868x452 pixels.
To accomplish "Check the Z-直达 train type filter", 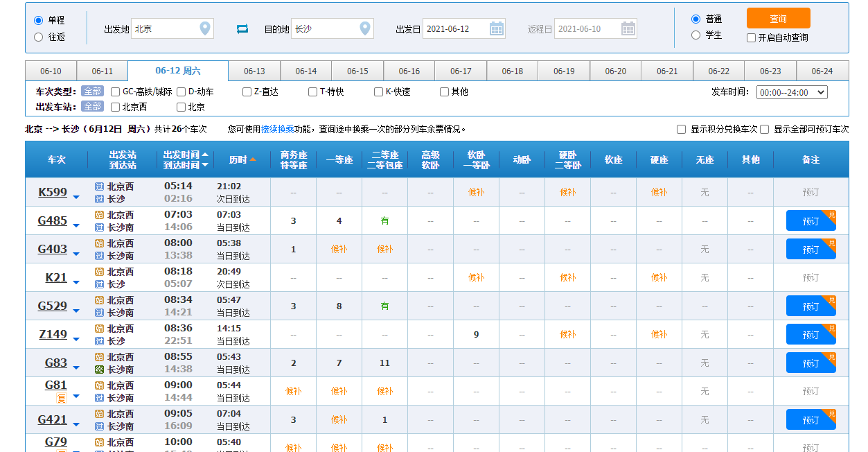I will click(x=247, y=92).
